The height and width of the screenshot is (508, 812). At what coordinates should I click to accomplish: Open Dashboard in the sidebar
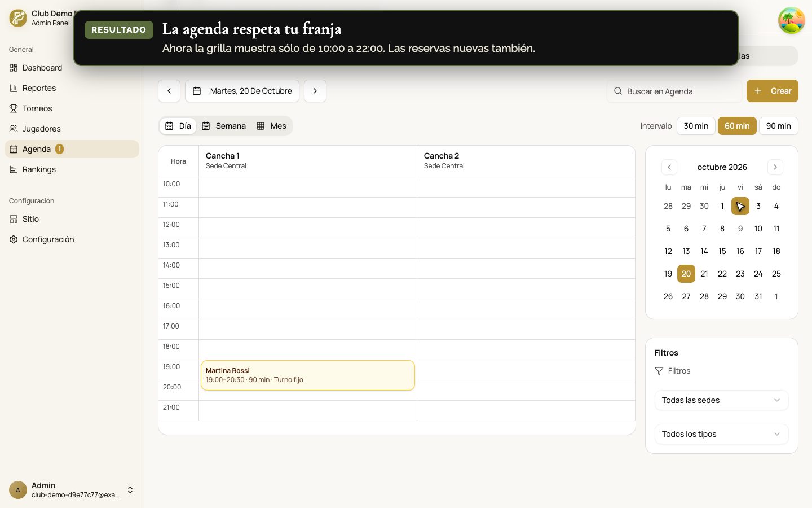tap(72, 68)
